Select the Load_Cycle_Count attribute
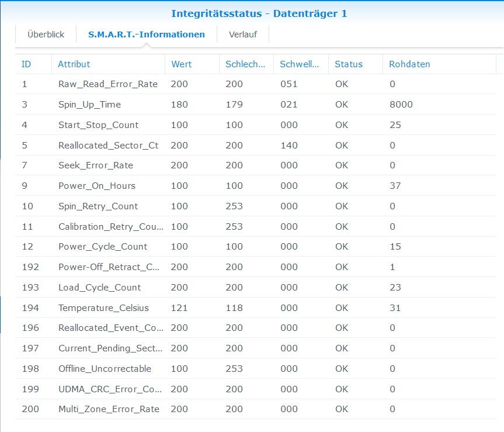The height and width of the screenshot is (432, 504). coord(100,288)
